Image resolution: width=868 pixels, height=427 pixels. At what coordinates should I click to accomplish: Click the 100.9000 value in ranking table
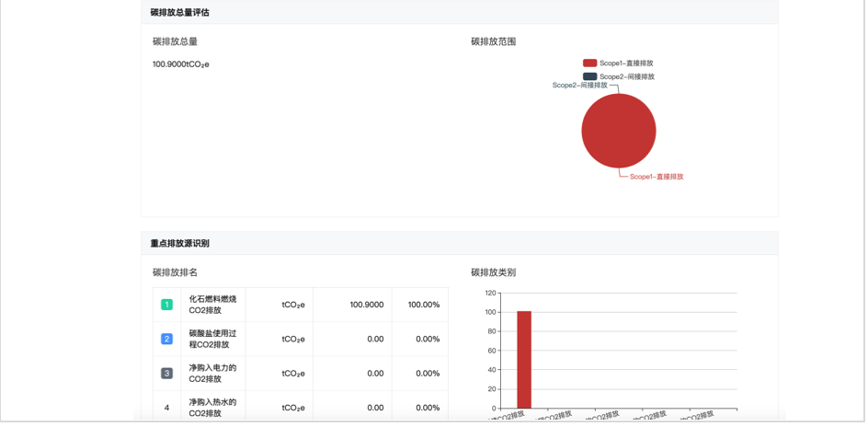pos(367,305)
